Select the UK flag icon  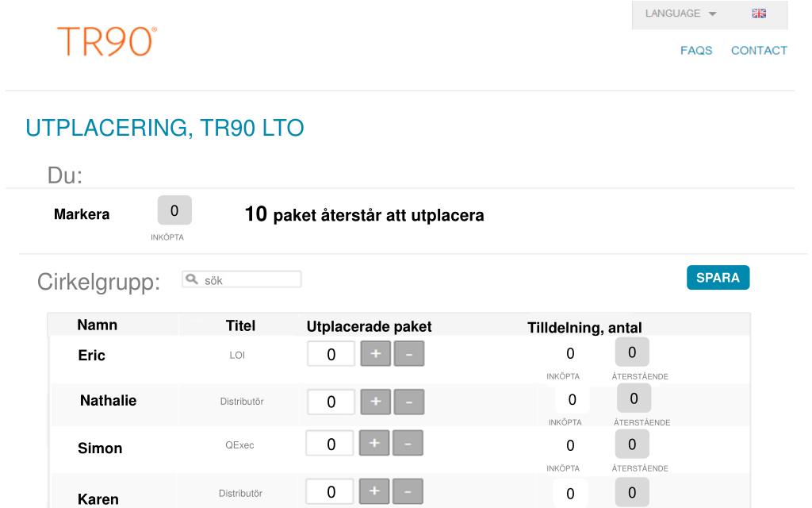(759, 13)
